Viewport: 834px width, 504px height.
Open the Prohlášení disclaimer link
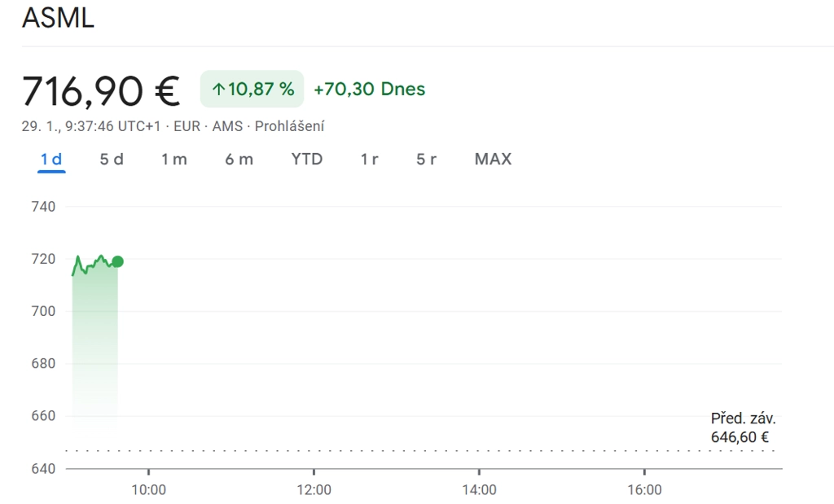[x=290, y=126]
